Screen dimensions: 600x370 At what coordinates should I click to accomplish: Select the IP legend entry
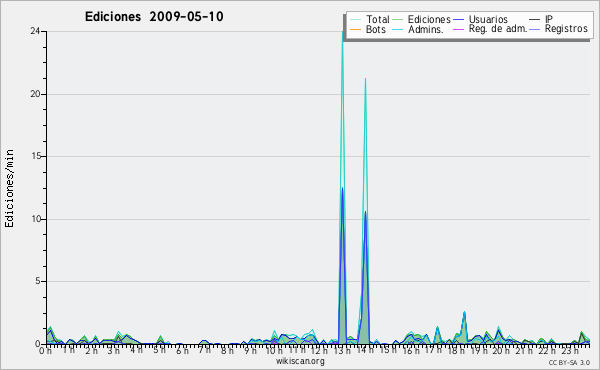pyautogui.click(x=541, y=19)
